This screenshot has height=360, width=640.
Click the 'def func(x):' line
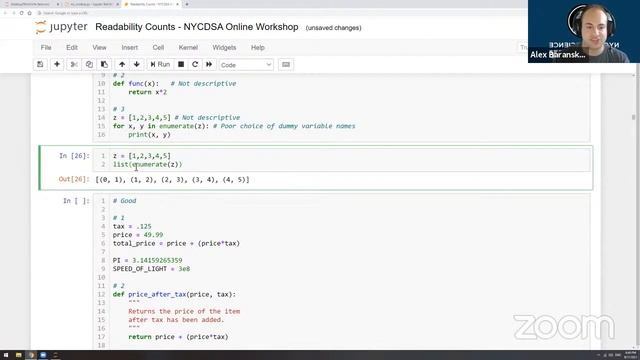[175, 84]
